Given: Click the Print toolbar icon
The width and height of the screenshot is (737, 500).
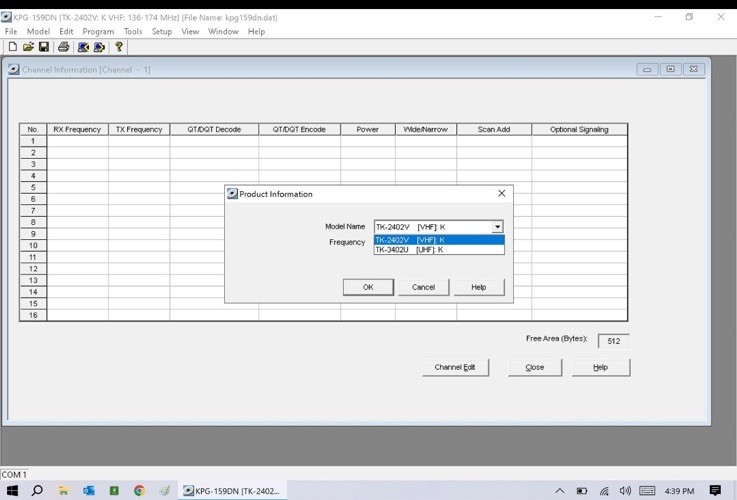Looking at the screenshot, I should (x=63, y=47).
